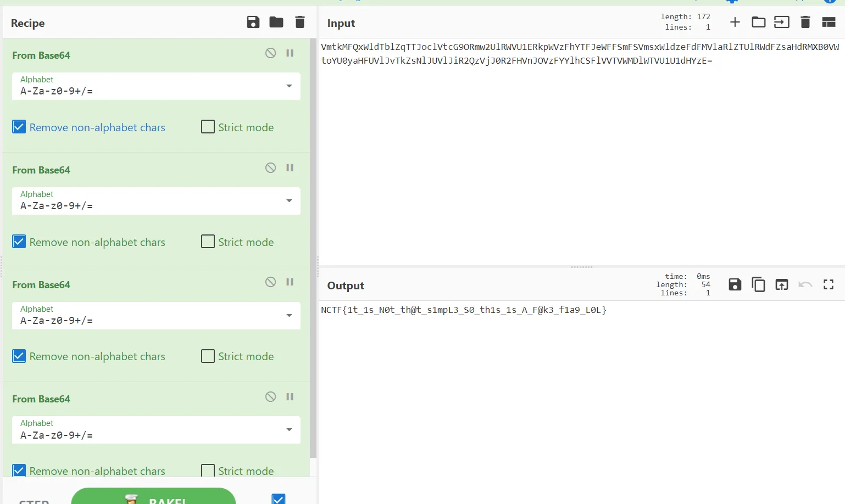The height and width of the screenshot is (504, 845).
Task: Save the output to a file
Action: coord(735,284)
